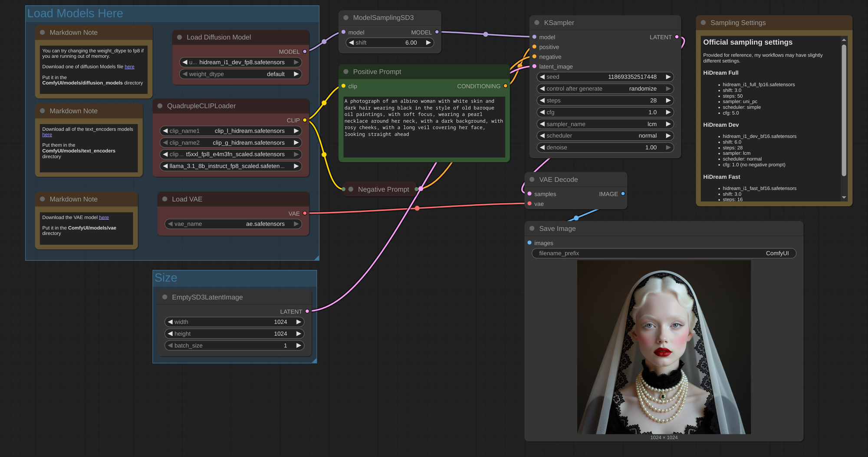Toggle collapse dot on Negative Prompt node
Viewport: 868px width, 457px height.
(351, 189)
